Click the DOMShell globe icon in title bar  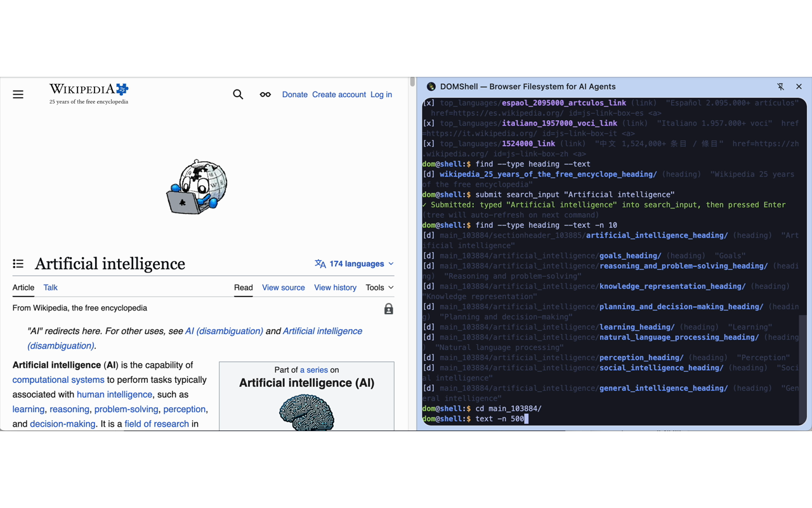coord(431,86)
